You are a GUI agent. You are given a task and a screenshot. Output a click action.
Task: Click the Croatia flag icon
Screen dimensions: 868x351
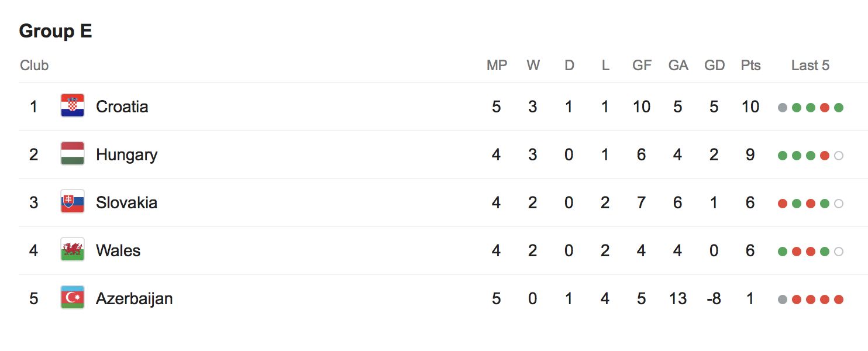point(73,106)
